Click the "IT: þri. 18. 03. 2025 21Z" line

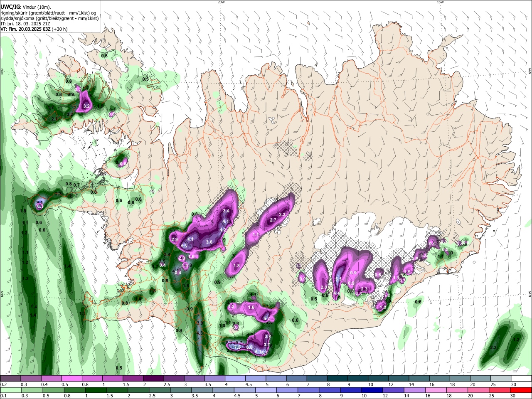(26, 24)
